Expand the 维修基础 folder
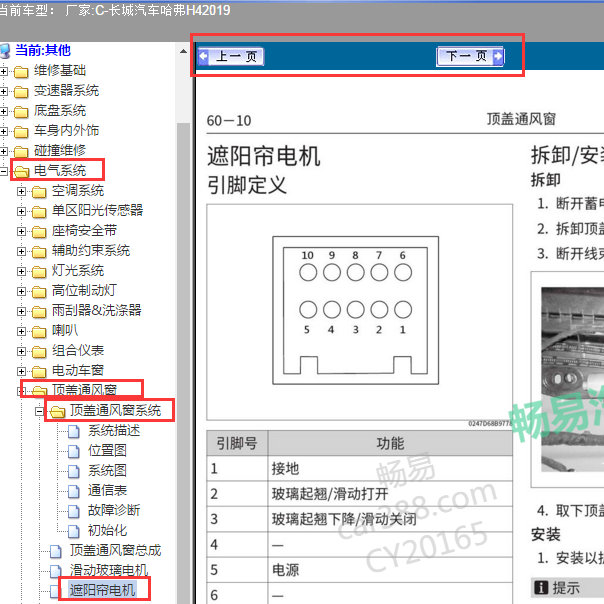This screenshot has width=604, height=604. click(3, 71)
